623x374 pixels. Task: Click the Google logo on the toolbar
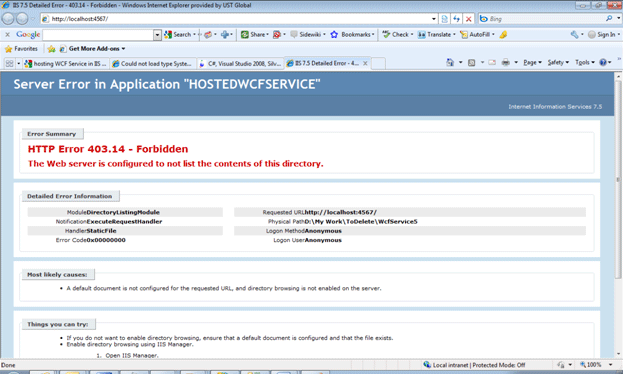pos(28,35)
